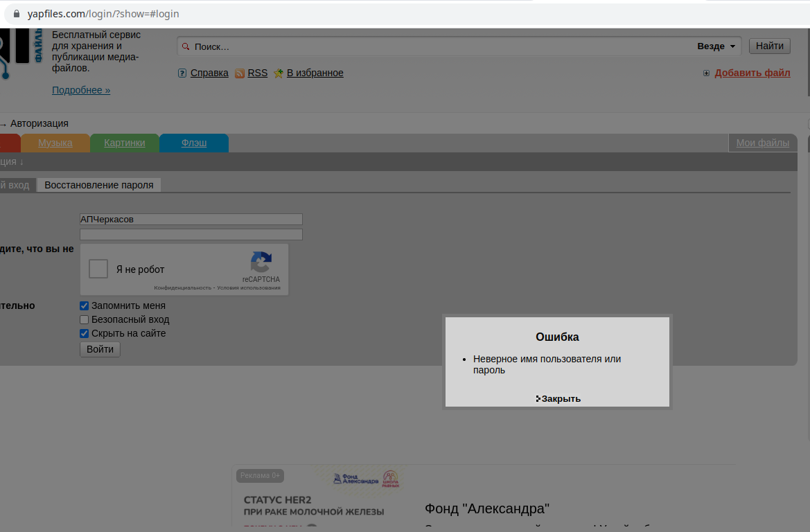Click the star icon beside В избранное
This screenshot has height=532, width=810.
pyautogui.click(x=279, y=73)
